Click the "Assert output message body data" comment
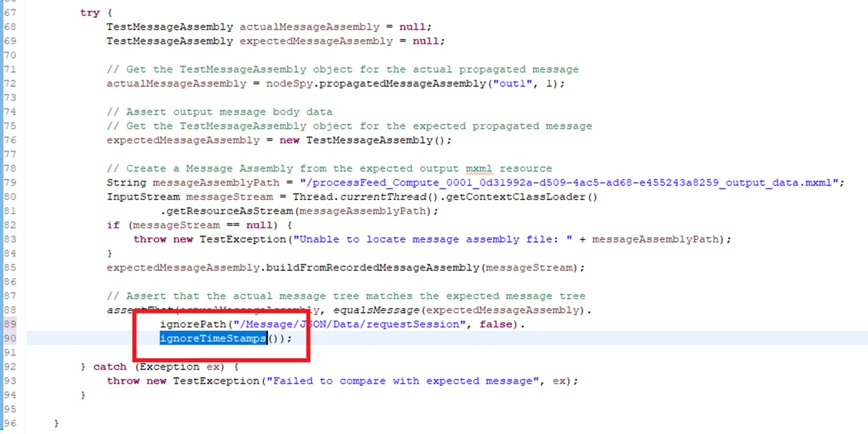This screenshot has height=434, width=868. point(219,112)
